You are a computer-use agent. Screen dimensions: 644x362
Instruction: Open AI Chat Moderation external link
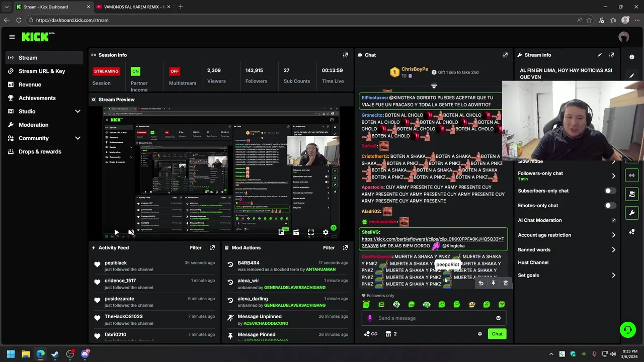coord(613,220)
